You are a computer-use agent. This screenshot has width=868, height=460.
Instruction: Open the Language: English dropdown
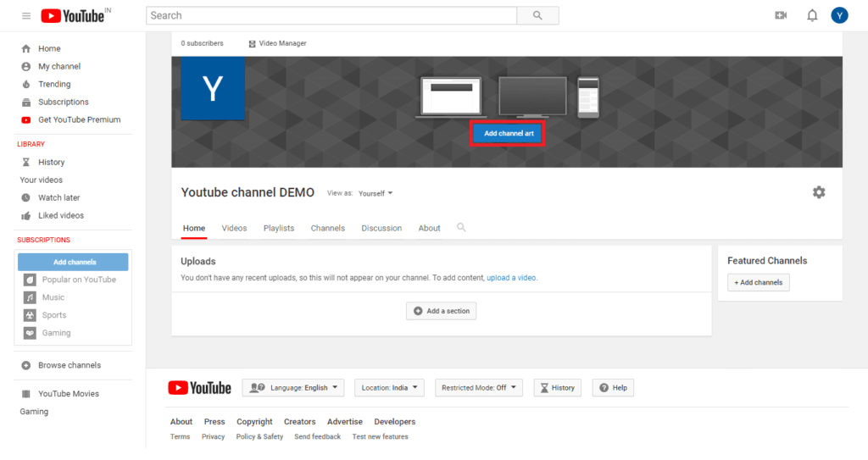coord(293,387)
